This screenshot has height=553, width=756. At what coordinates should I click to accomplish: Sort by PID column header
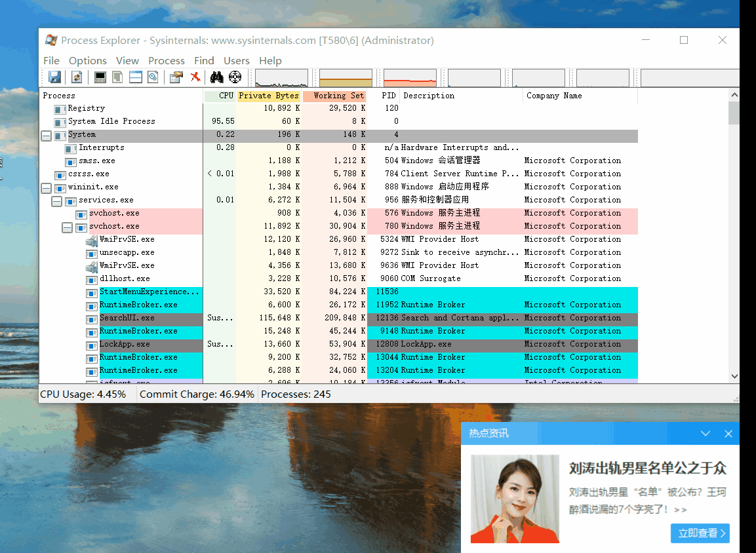click(384, 96)
